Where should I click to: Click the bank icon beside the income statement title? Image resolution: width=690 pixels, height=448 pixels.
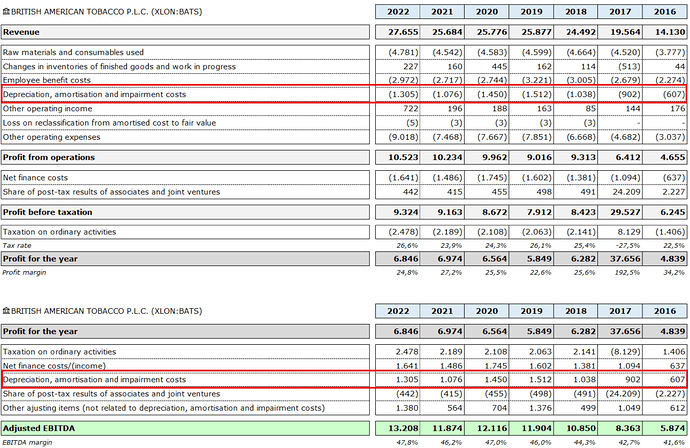coord(6,12)
